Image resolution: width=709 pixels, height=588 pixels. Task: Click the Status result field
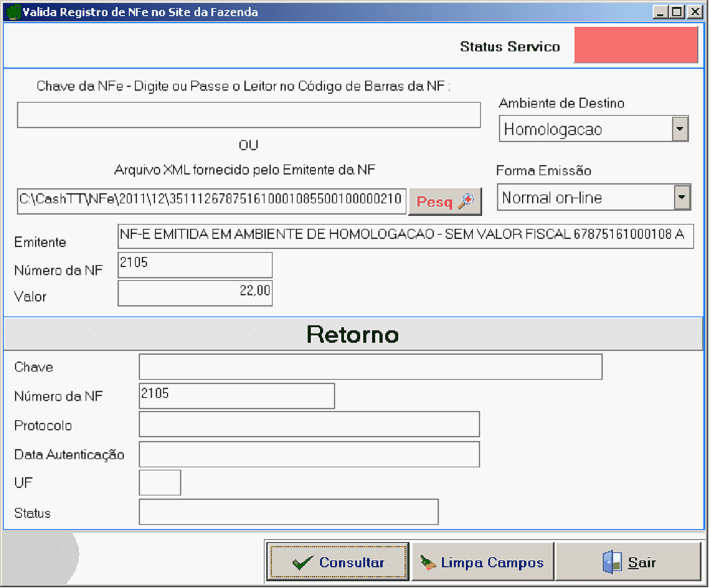pyautogui.click(x=288, y=512)
